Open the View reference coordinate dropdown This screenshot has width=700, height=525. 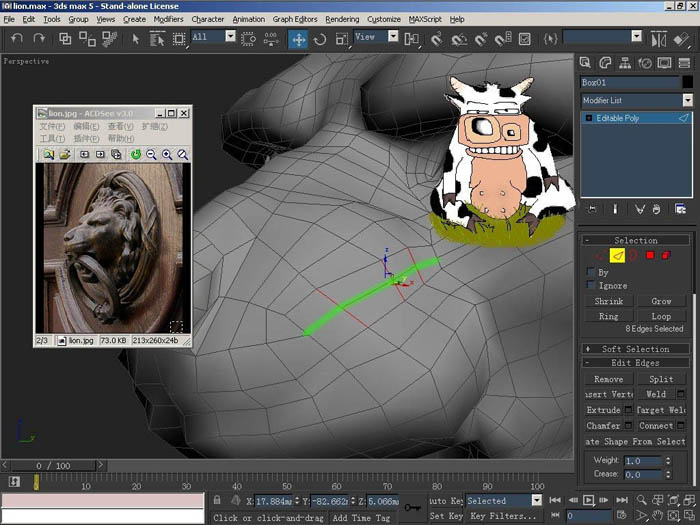pos(393,36)
